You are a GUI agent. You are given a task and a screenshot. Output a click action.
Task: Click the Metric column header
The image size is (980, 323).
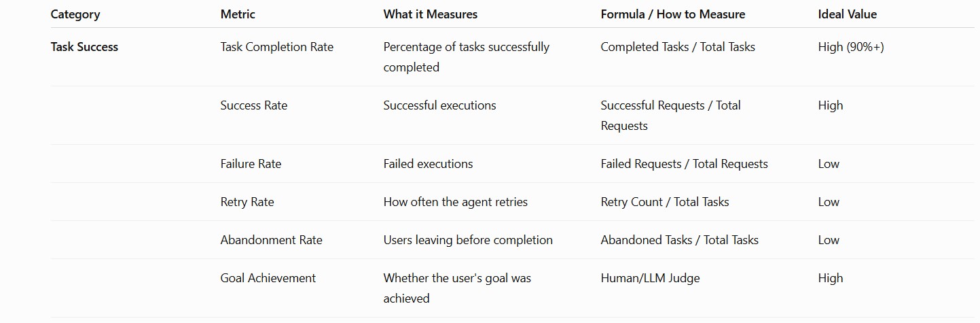pyautogui.click(x=238, y=14)
